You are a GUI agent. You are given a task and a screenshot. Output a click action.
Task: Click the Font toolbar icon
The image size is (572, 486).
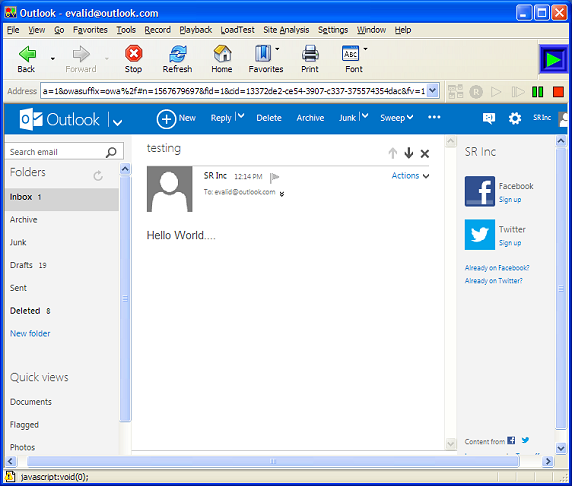click(351, 54)
